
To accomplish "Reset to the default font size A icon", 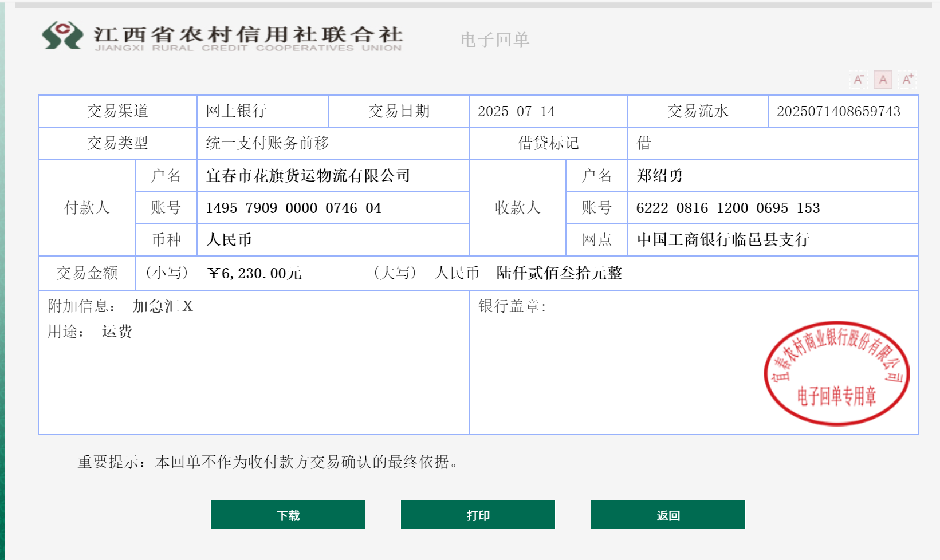I will (x=883, y=80).
